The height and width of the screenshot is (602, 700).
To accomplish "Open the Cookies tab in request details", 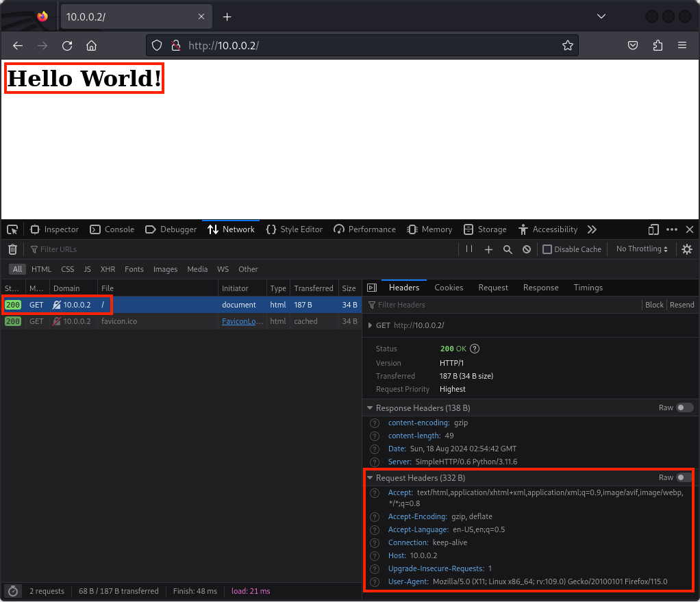I will tap(449, 288).
